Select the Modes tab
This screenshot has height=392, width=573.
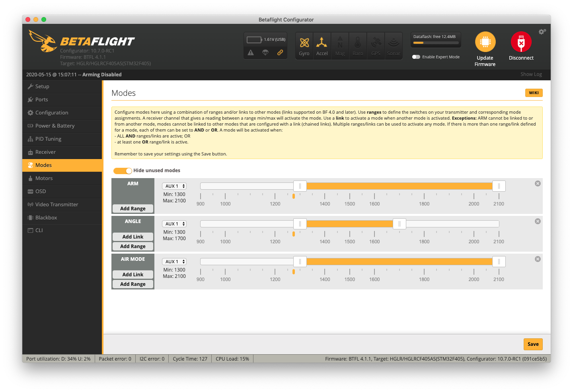62,165
